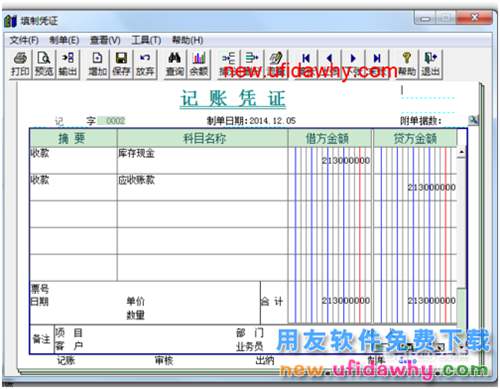Click third empty 摘要 row cell
The height and width of the screenshot is (389, 500).
(x=73, y=267)
